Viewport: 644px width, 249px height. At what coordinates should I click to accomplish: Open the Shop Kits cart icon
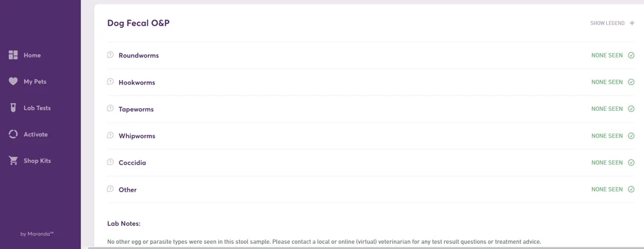coord(13,161)
